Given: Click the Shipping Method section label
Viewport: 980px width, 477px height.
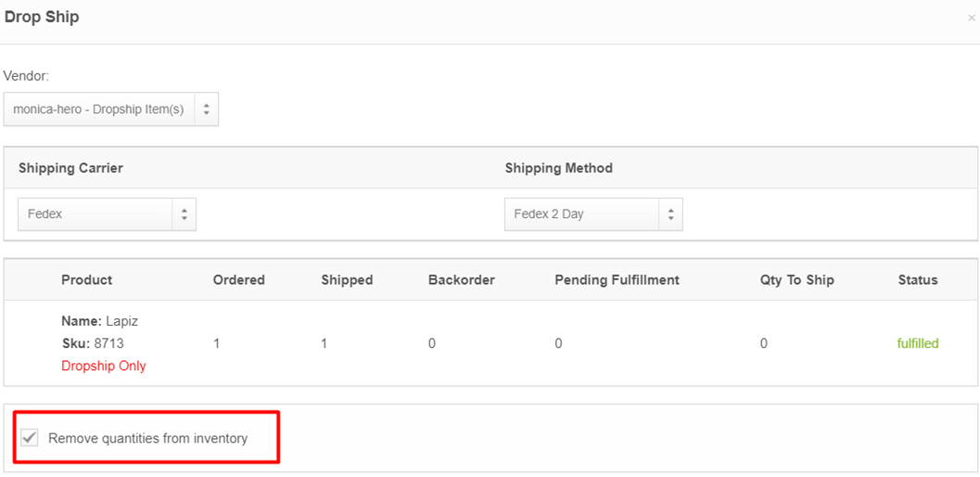Looking at the screenshot, I should pyautogui.click(x=558, y=168).
